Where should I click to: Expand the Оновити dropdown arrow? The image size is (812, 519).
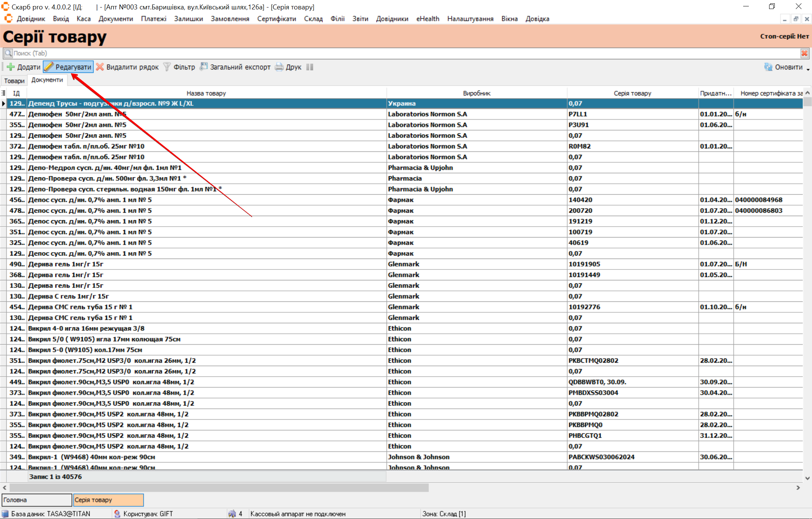click(x=808, y=69)
